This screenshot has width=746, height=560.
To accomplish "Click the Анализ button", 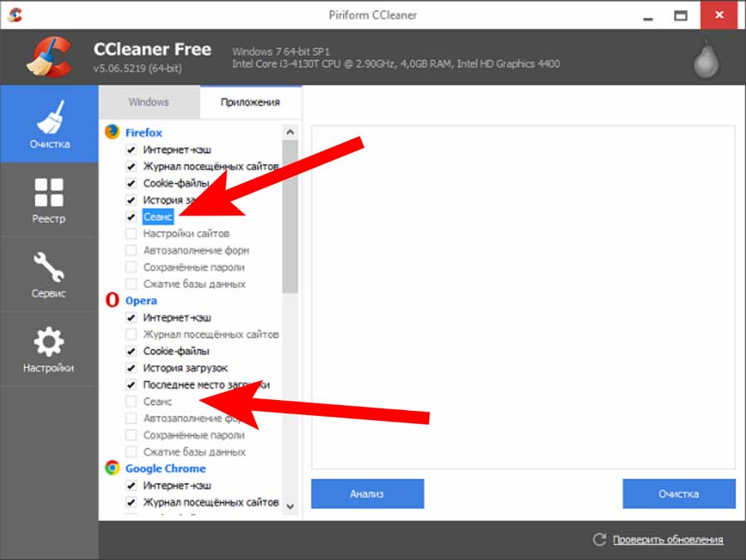I will [x=367, y=494].
